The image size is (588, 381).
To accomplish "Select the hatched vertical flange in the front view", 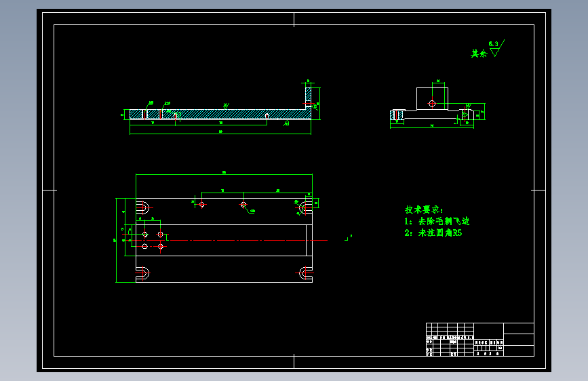I will (x=308, y=98).
